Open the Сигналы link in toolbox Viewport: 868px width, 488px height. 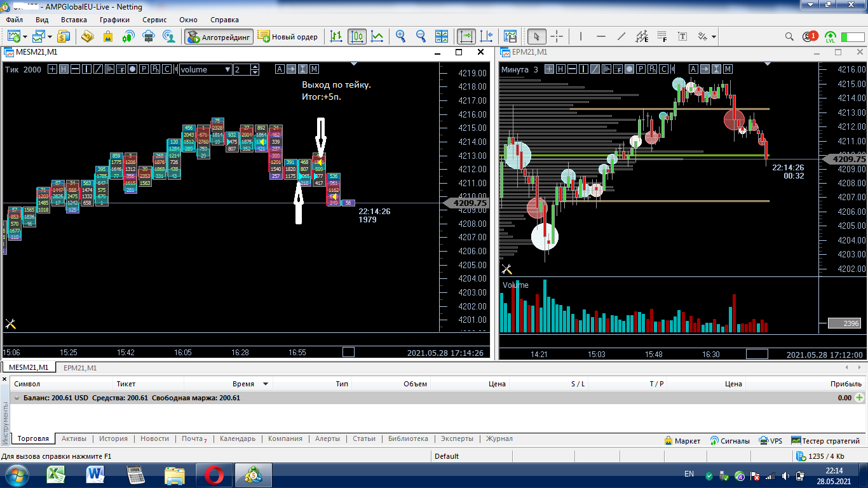(x=729, y=440)
